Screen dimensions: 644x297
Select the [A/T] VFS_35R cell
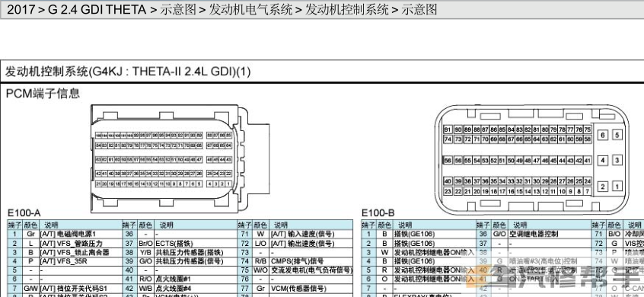tap(81, 261)
